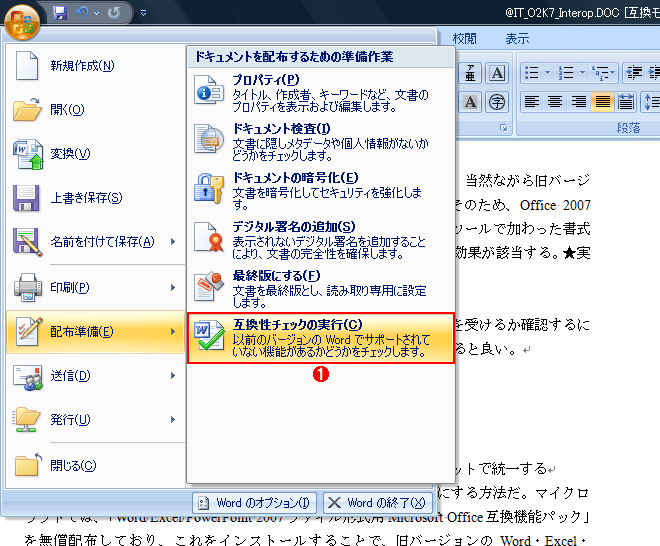Select 新規作成(N) in the Office menu
660x546 pixels.
96,65
